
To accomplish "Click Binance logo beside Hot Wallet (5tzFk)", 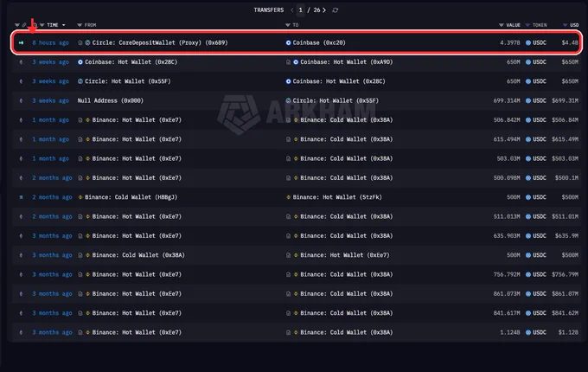I will pos(288,197).
